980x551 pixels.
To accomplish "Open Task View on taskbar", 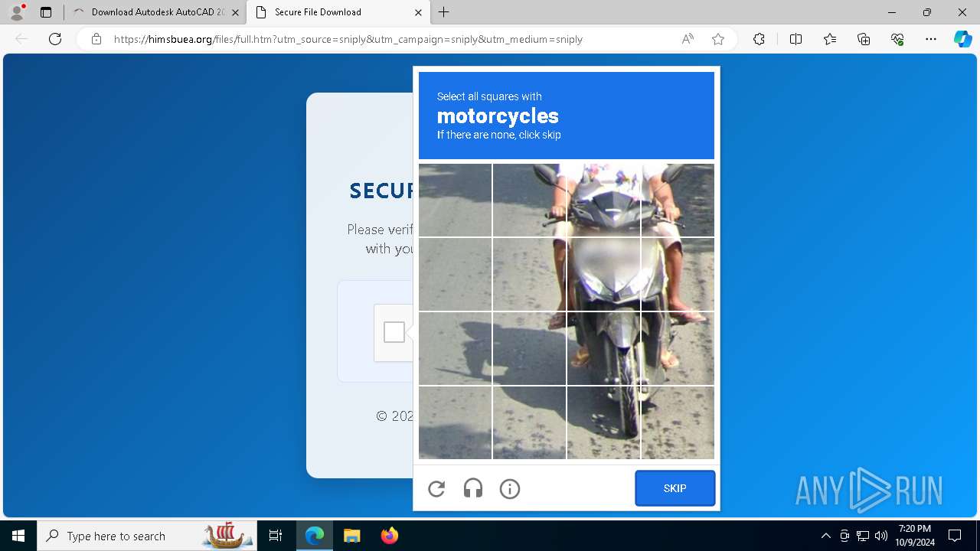I will pyautogui.click(x=276, y=536).
